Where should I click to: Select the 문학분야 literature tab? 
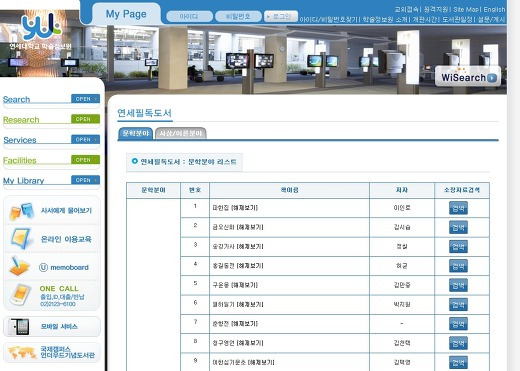(135, 133)
